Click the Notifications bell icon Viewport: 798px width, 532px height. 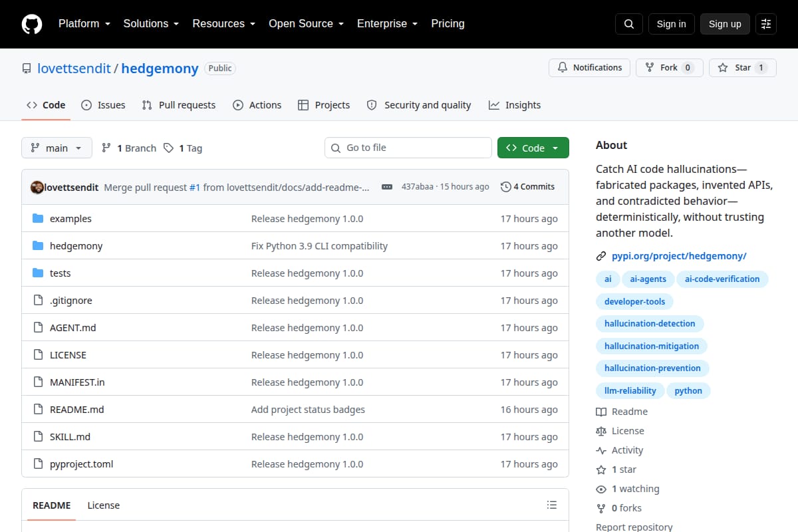563,68
